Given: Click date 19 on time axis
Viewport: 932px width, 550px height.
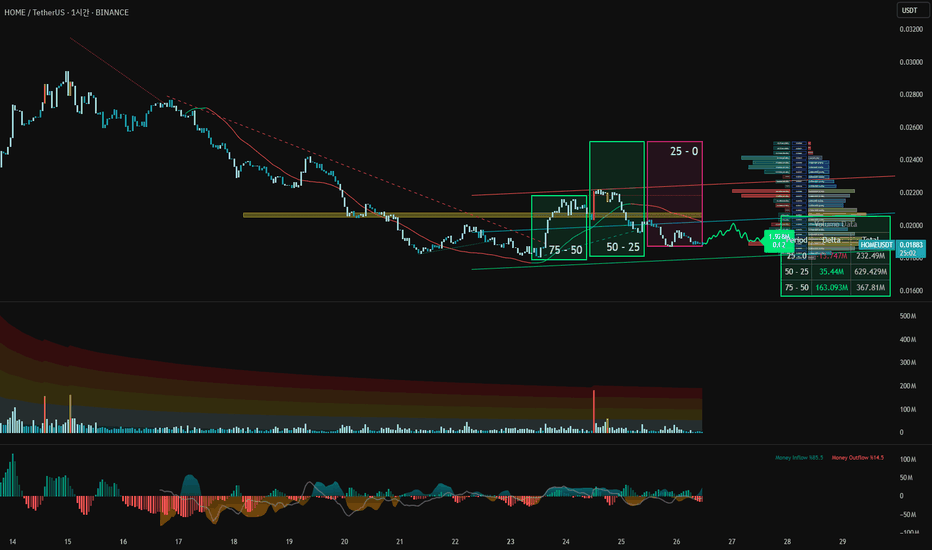Looking at the screenshot, I should [289, 542].
